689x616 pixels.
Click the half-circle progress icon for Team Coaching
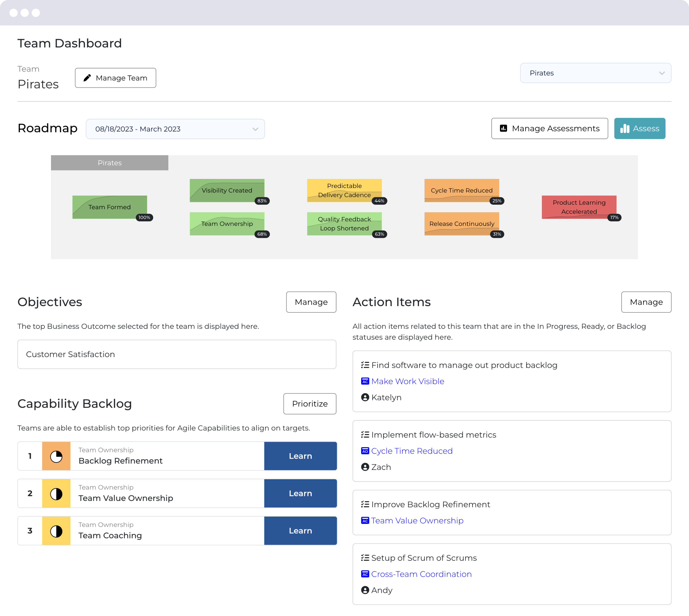click(x=56, y=530)
